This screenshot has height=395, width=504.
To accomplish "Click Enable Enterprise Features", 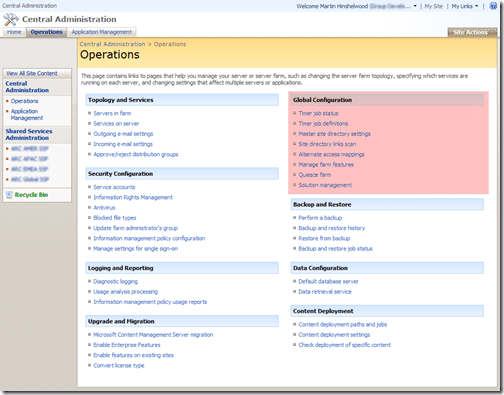I will pyautogui.click(x=127, y=345).
